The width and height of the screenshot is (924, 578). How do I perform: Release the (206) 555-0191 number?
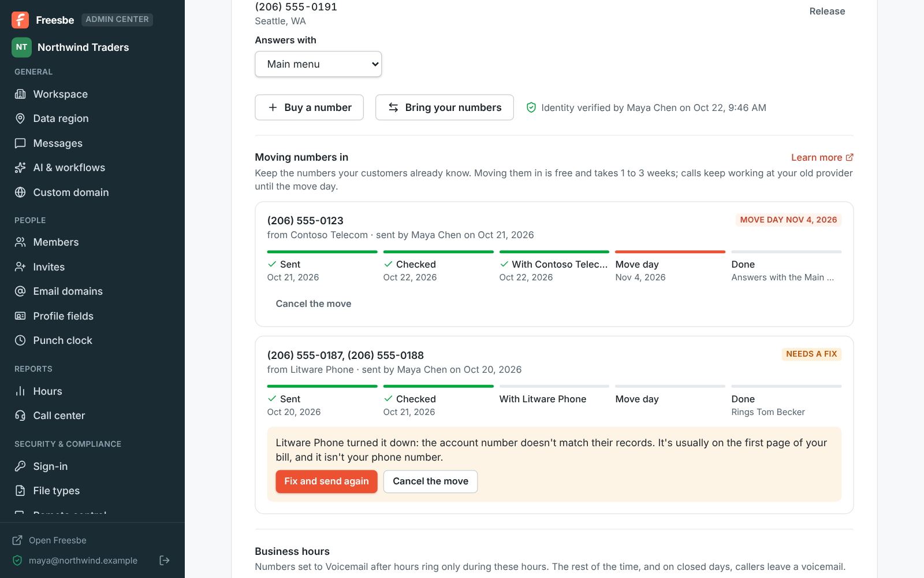tap(827, 12)
